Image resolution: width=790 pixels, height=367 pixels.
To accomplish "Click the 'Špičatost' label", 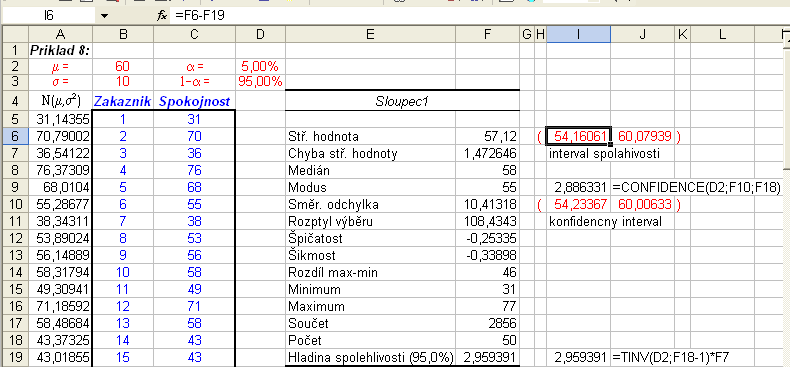I will tap(315, 238).
